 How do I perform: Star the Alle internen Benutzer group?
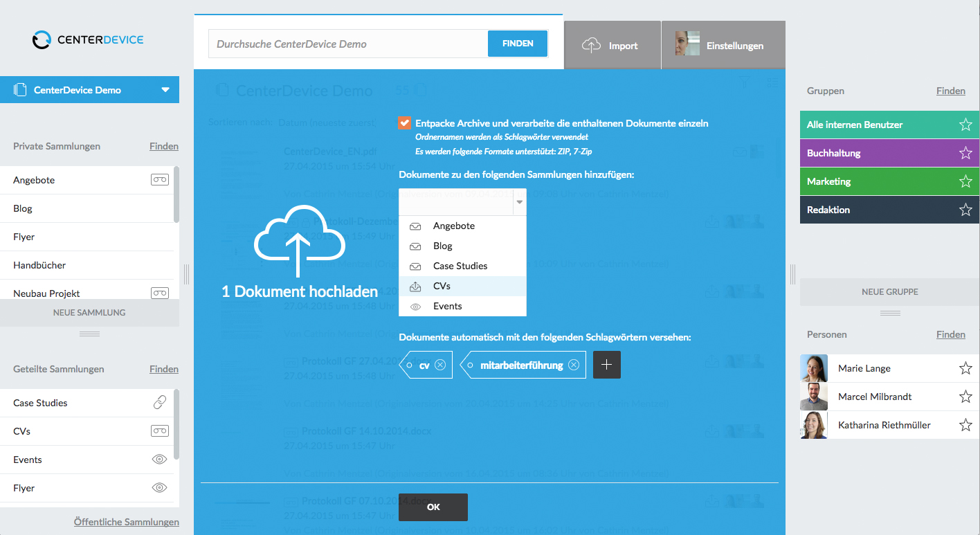pyautogui.click(x=965, y=125)
